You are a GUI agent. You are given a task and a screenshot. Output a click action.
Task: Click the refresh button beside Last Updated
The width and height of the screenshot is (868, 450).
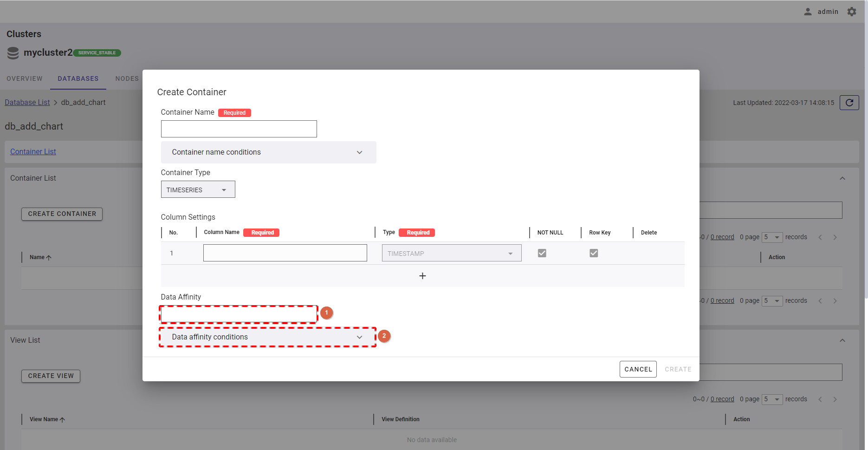(x=849, y=103)
